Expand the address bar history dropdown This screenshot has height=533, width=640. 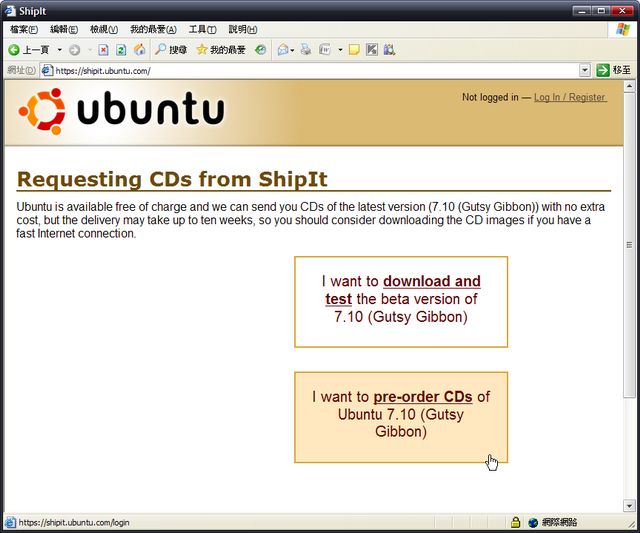(584, 71)
